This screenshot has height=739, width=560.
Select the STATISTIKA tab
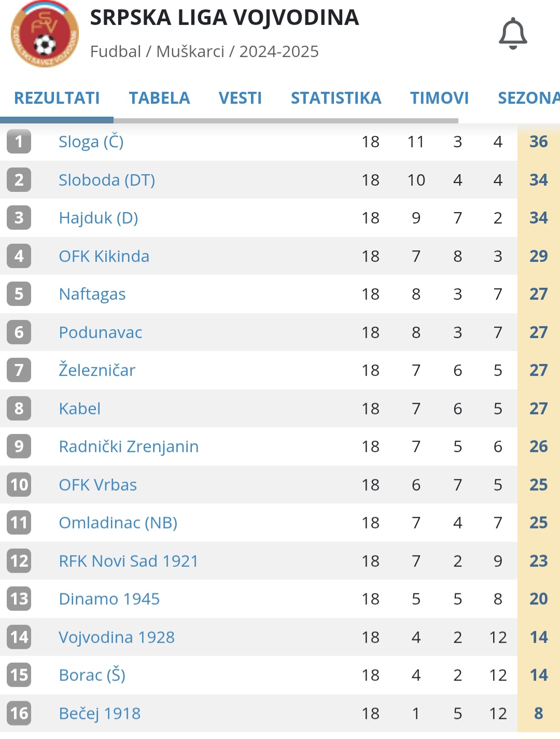(336, 98)
